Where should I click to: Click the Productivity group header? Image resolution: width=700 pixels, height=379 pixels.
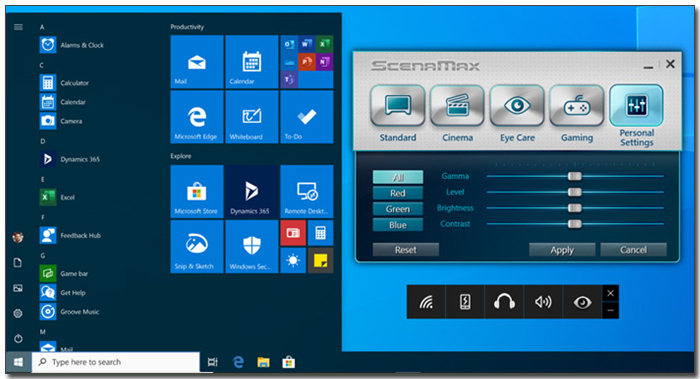coord(187,27)
